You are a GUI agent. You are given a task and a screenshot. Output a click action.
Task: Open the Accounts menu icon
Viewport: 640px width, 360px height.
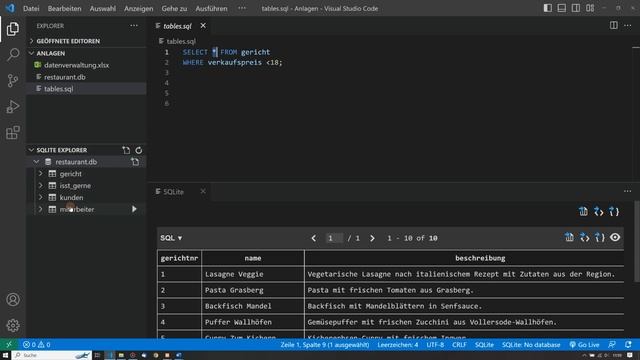pos(13,300)
